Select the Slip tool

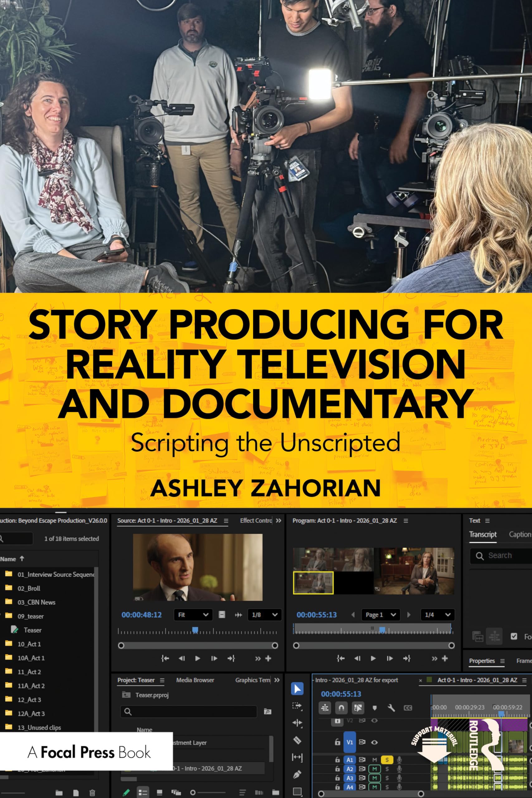click(x=297, y=757)
